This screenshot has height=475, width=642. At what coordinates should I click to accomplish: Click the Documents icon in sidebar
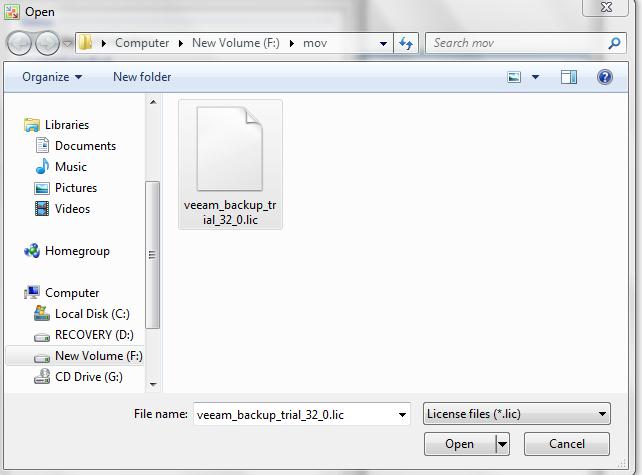coord(42,145)
